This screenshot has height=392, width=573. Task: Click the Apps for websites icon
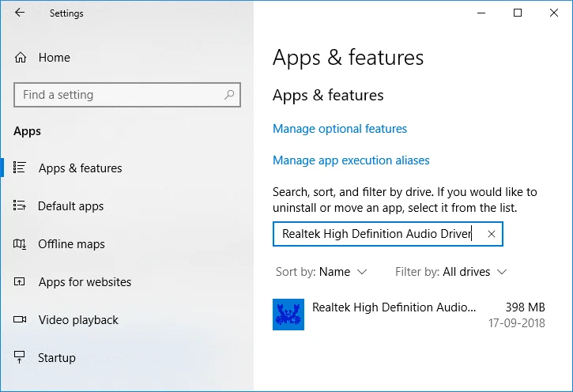(x=20, y=281)
